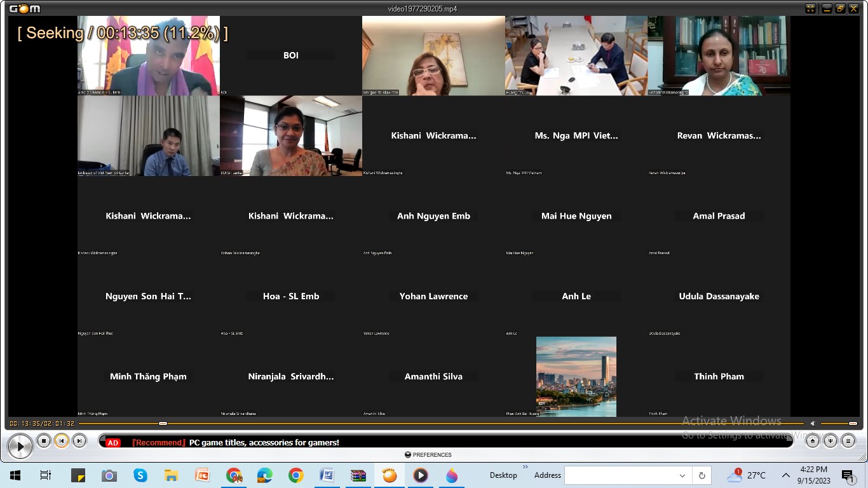Open the PowerPoint taskbar icon

[x=202, y=475]
